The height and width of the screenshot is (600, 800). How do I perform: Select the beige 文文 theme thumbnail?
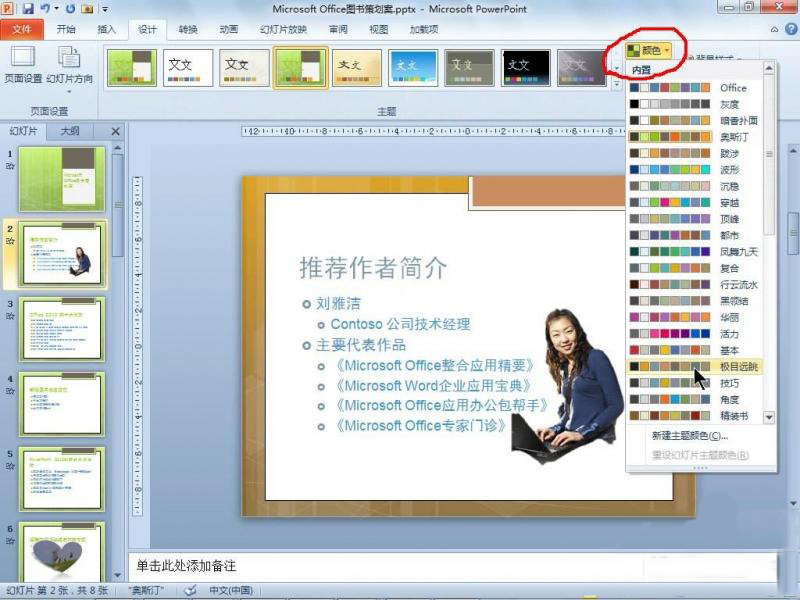tap(244, 67)
